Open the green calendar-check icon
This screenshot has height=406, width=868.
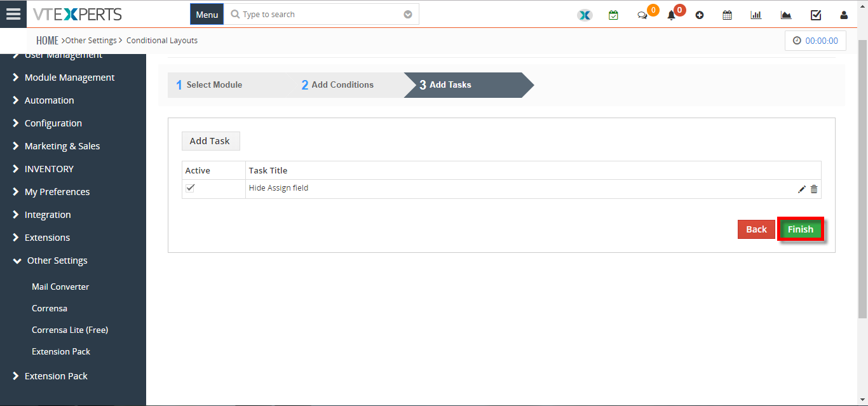point(613,15)
